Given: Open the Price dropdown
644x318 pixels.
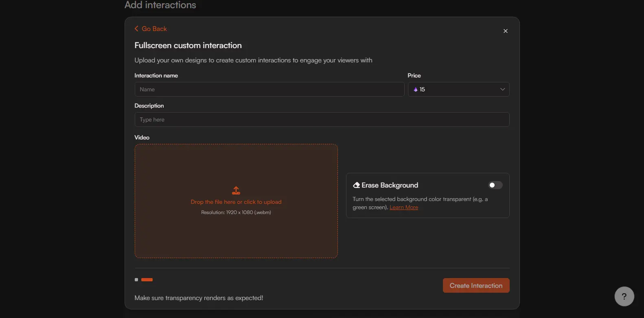Looking at the screenshot, I should click(458, 89).
